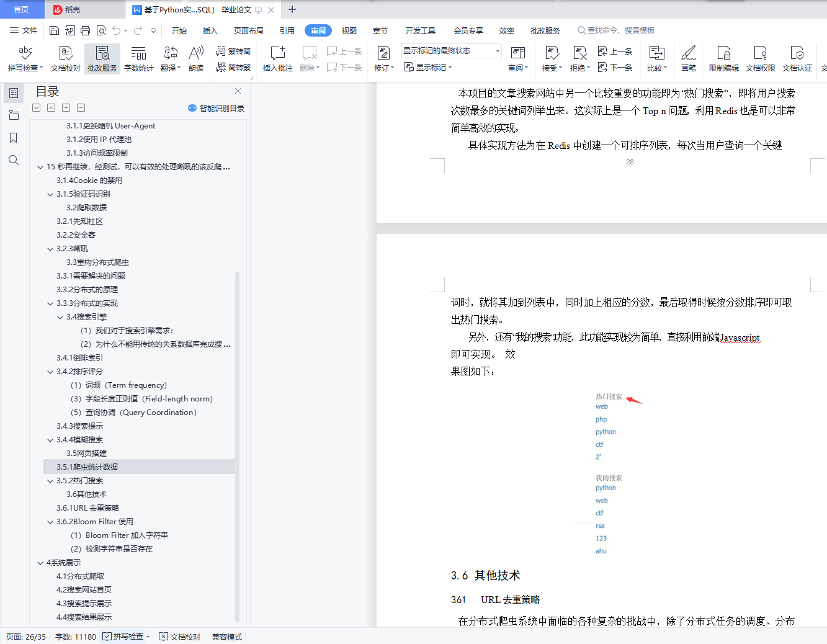Collapse the 3.4.2排序评分 outline node

click(50, 372)
